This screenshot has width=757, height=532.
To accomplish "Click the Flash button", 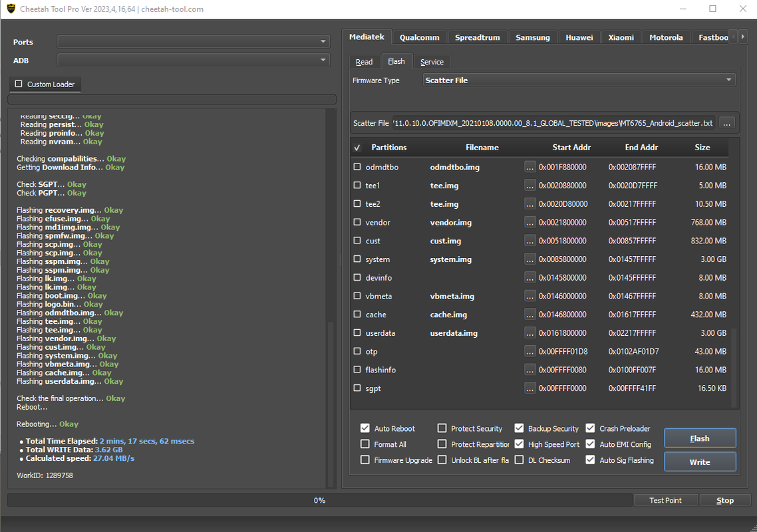I will tap(700, 438).
